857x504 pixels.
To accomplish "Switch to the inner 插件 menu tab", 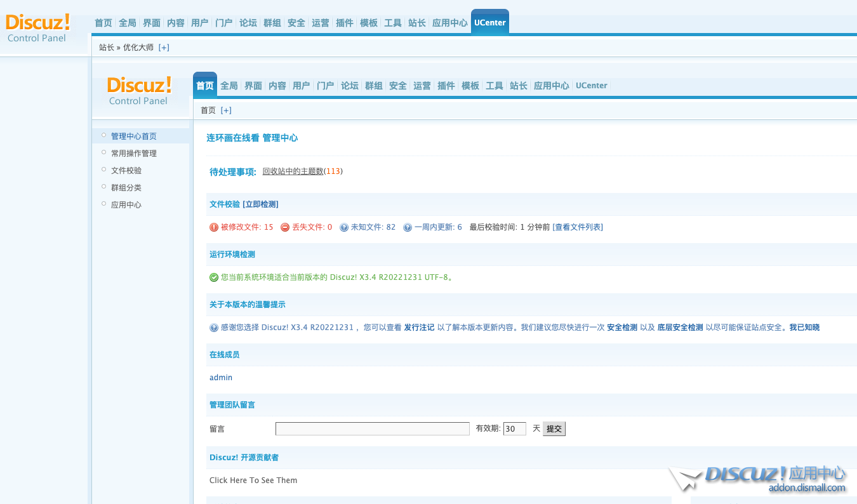I will (446, 86).
